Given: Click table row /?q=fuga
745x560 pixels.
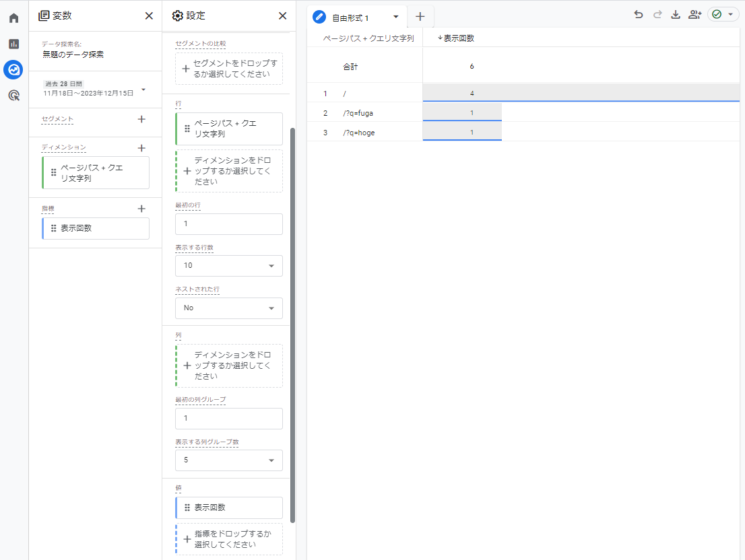Looking at the screenshot, I should pos(523,112).
